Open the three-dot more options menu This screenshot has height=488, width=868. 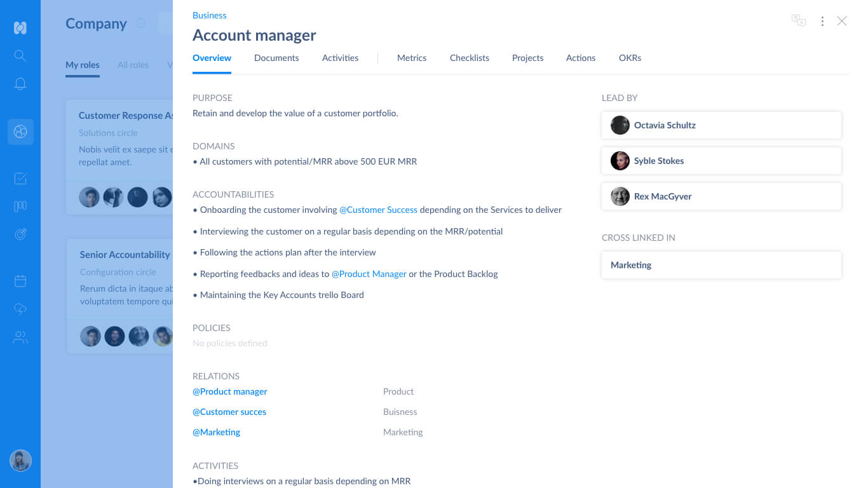[822, 22]
